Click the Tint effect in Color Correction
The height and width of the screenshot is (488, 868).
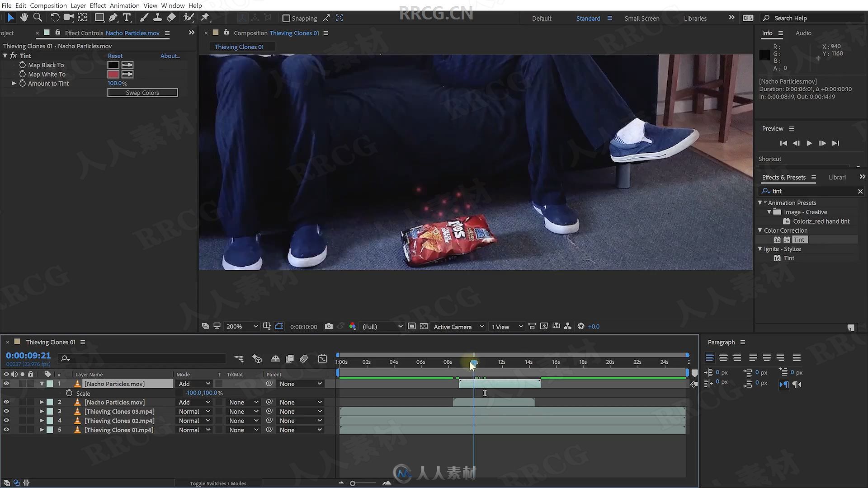(799, 239)
